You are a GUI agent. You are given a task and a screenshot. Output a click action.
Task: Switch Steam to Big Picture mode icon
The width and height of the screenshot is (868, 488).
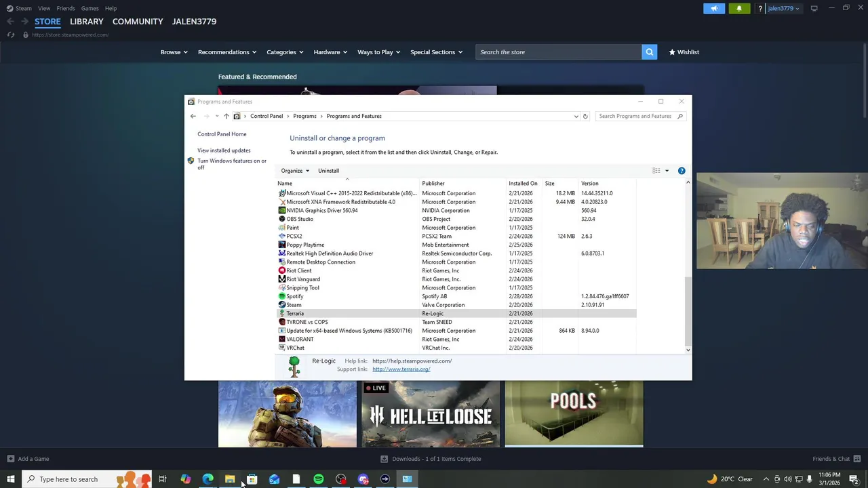point(814,8)
